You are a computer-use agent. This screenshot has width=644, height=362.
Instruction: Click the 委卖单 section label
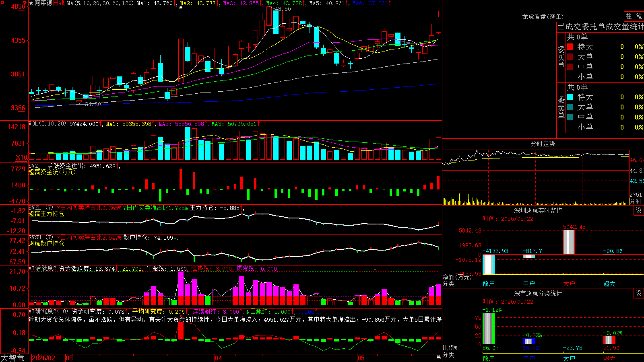561,107
